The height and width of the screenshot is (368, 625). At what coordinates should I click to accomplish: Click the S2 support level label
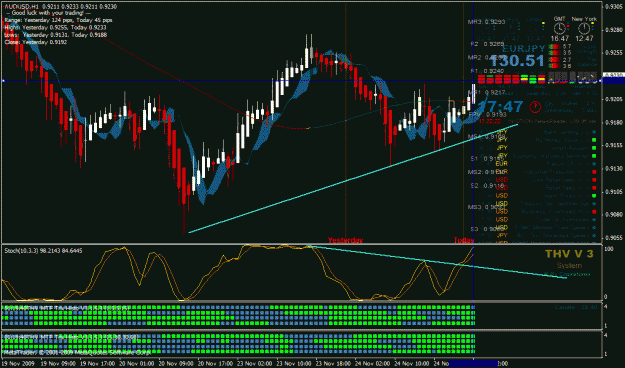[487, 186]
